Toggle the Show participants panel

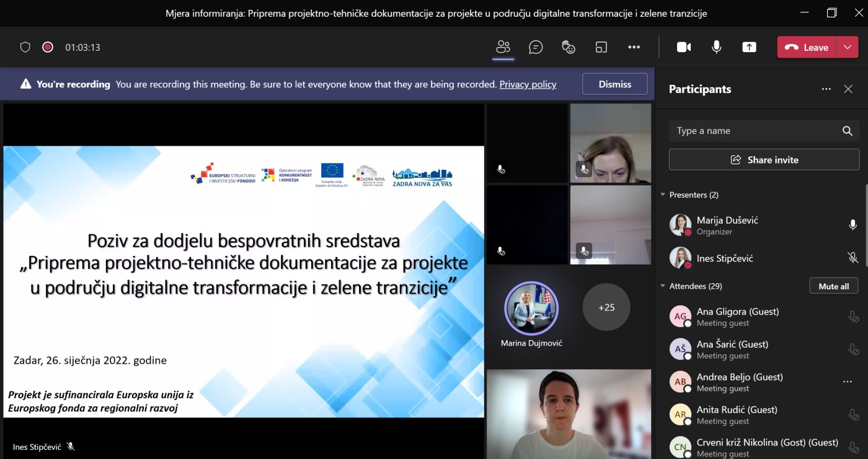click(x=503, y=47)
